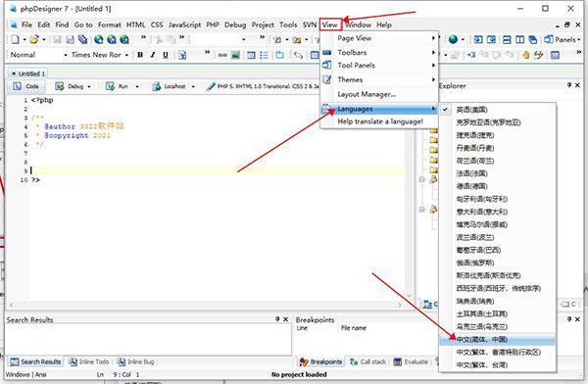Viewport: 588px width, 384px height.
Task: Click the insert image toolbar icon
Action: point(235,55)
